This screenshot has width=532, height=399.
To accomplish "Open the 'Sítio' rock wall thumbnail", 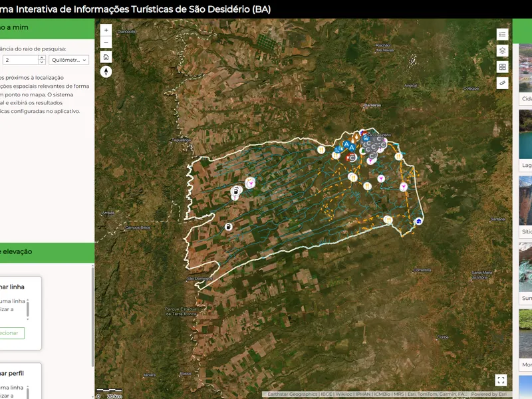I will (x=525, y=201).
